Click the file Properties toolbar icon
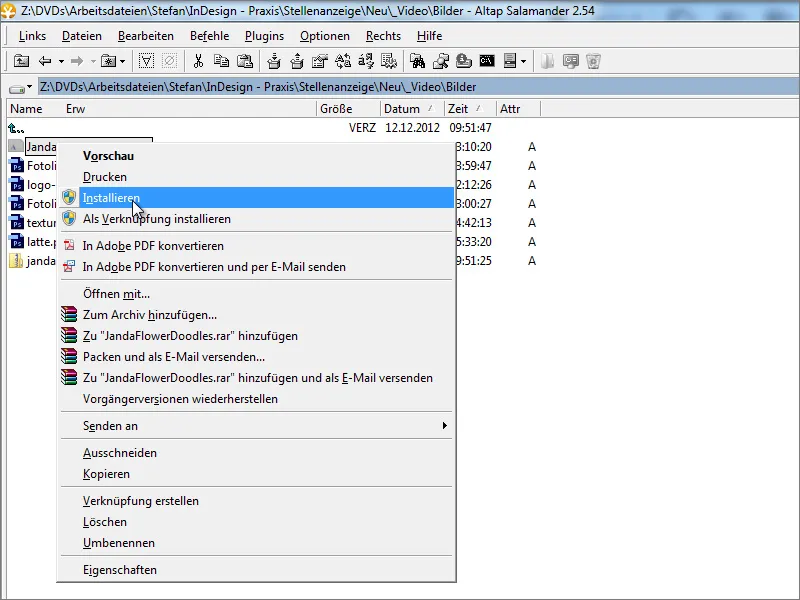This screenshot has width=800, height=600. (320, 61)
